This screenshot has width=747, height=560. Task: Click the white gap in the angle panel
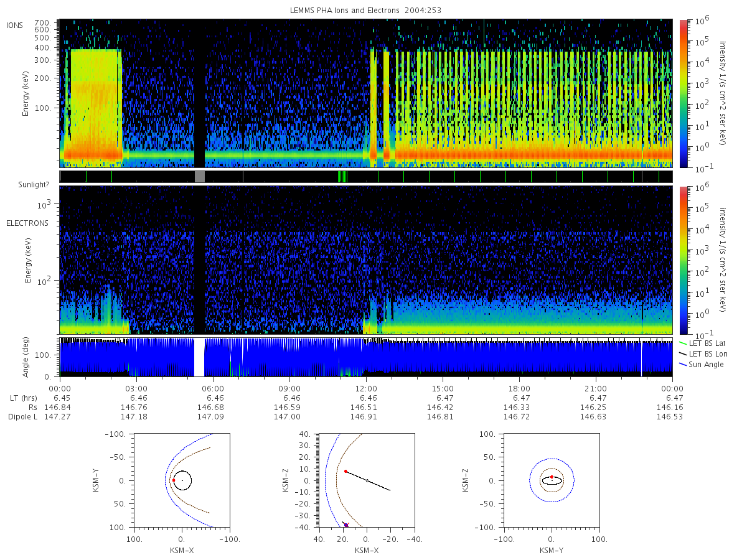[x=199, y=357]
